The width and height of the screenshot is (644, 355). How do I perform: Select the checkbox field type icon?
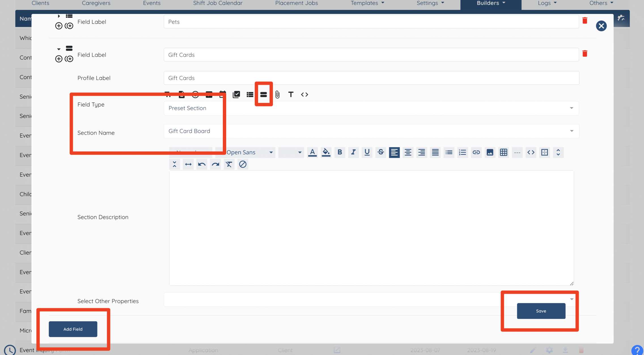pos(236,94)
